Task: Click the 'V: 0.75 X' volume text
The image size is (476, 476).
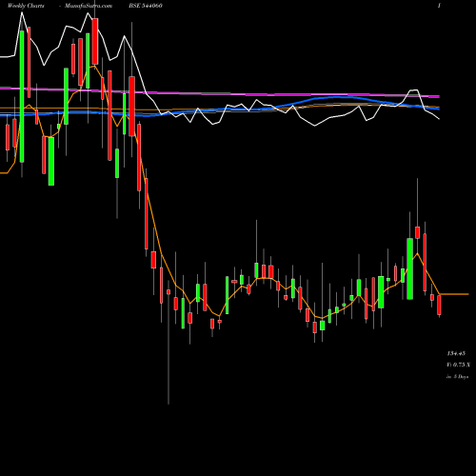Action: coord(458,365)
